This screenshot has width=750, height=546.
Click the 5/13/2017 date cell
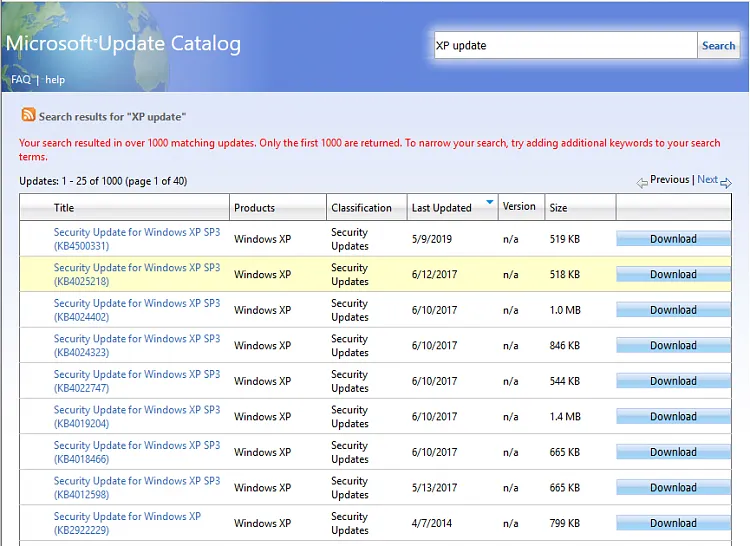(x=434, y=488)
